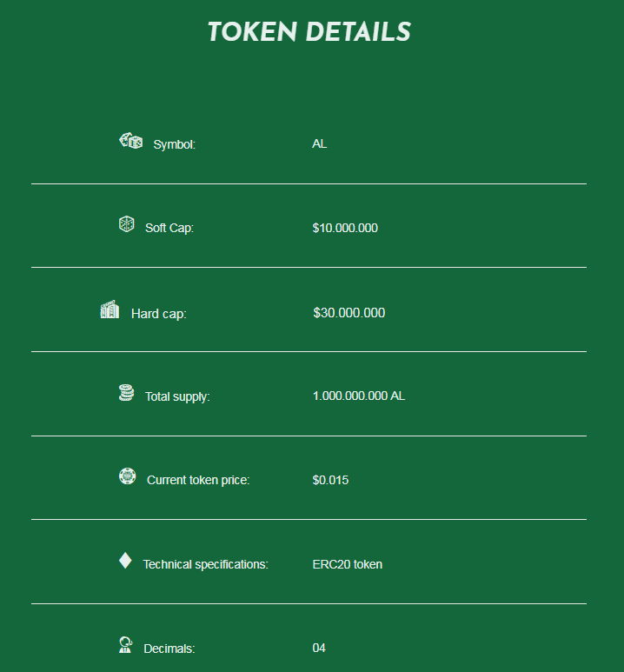Click the Soft Cap label
The image size is (624, 672).
(169, 229)
